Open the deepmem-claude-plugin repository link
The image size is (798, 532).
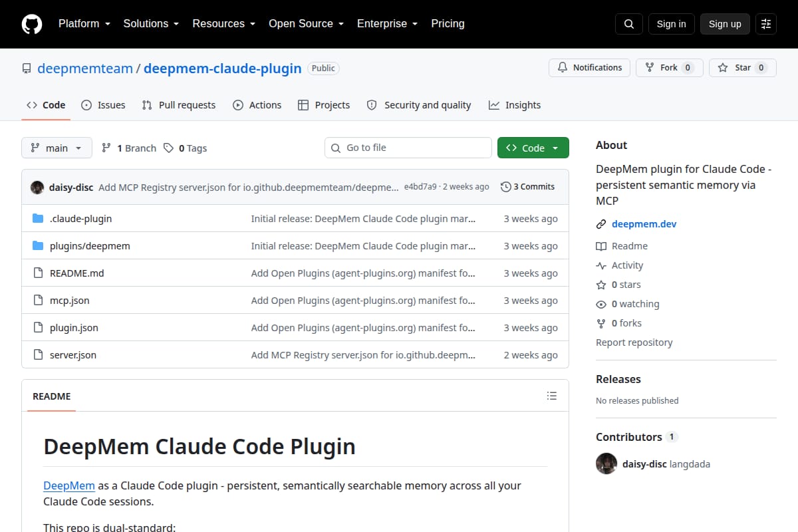[223, 68]
